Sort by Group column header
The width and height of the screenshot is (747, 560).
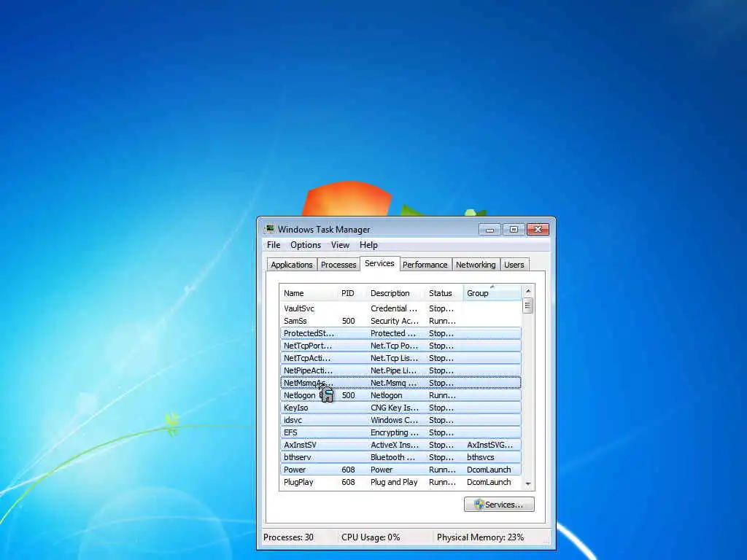pyautogui.click(x=492, y=293)
